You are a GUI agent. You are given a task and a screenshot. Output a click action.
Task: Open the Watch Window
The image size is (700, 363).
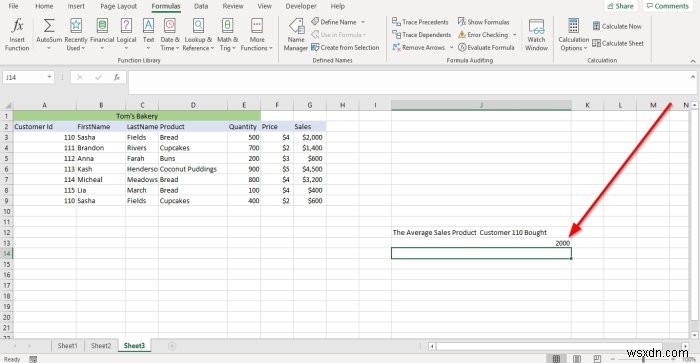[x=536, y=35]
